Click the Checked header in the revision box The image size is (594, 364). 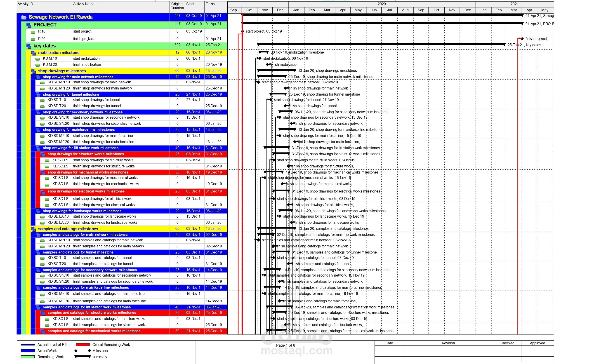click(507, 343)
